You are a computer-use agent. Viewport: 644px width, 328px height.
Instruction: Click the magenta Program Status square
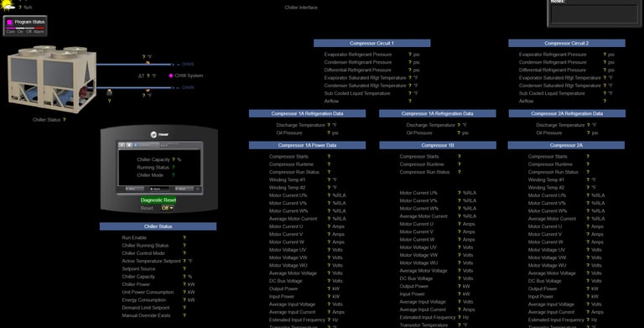(9, 22)
